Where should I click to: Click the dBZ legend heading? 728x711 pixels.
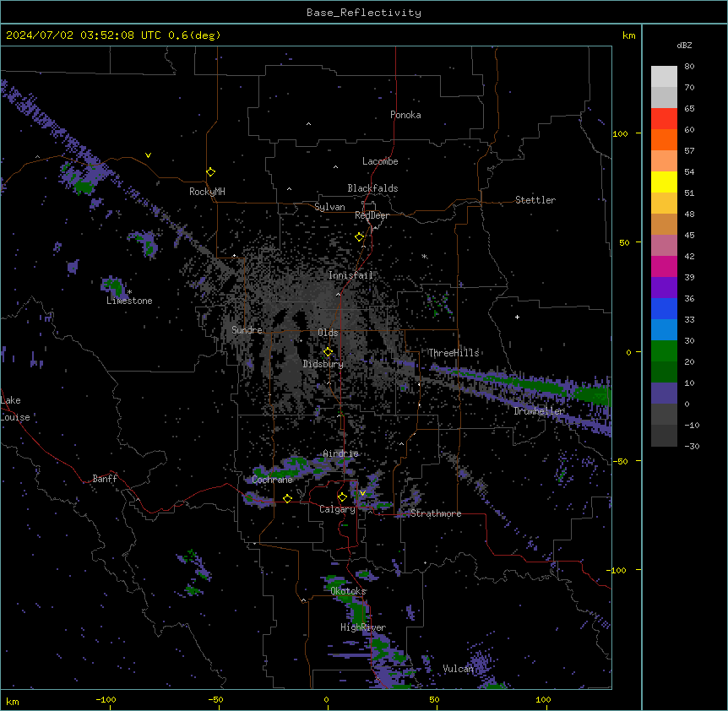tap(684, 45)
